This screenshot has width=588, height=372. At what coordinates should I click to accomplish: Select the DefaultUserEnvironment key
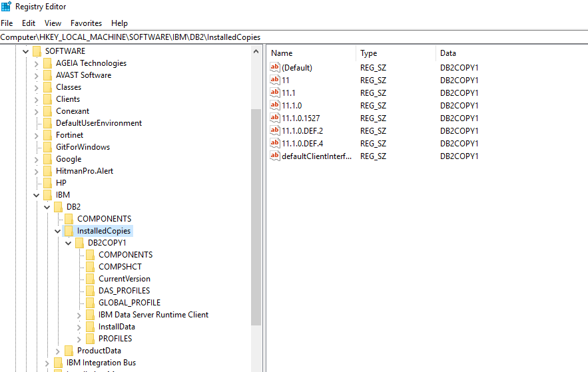pyautogui.click(x=99, y=123)
